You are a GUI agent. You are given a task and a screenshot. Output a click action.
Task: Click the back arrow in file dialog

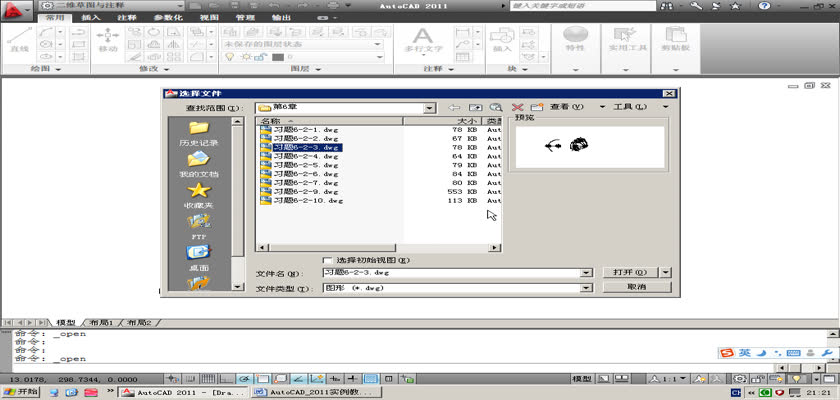(454, 107)
